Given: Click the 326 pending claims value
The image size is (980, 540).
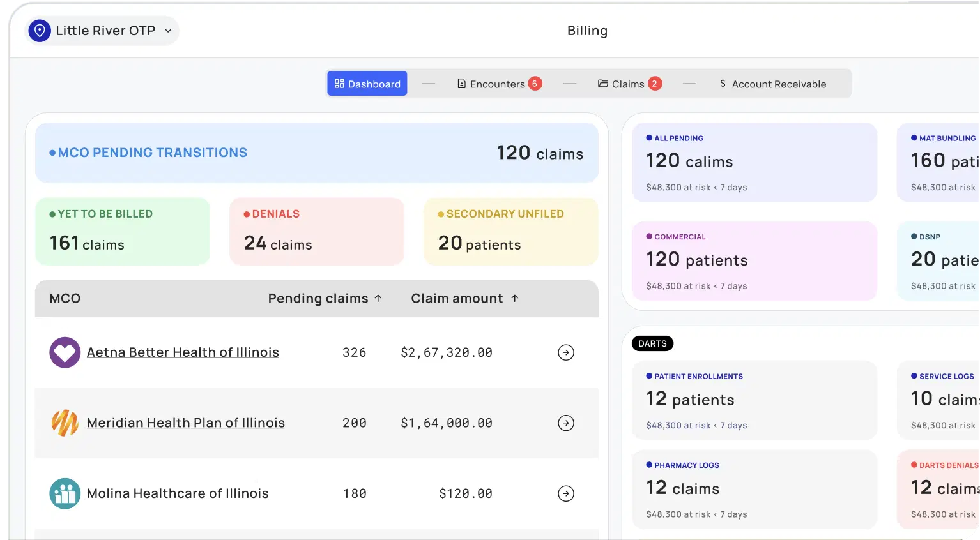Looking at the screenshot, I should (x=355, y=352).
